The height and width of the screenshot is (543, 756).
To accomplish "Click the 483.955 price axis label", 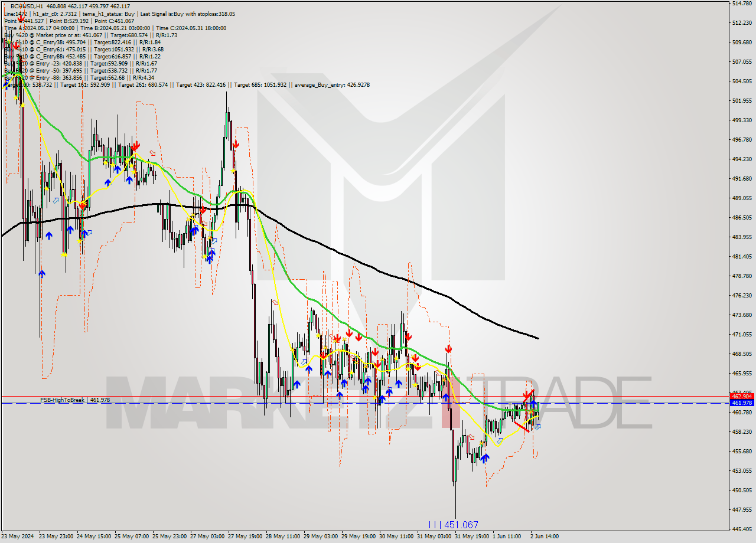I will [x=741, y=237].
